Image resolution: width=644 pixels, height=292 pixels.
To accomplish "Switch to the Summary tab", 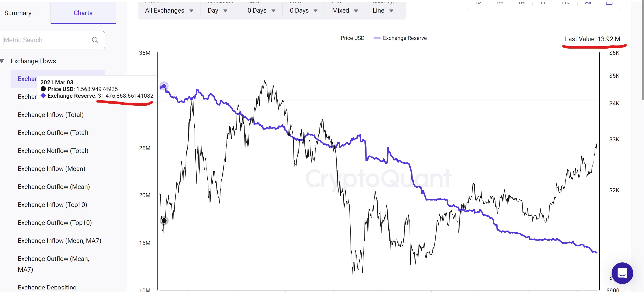I will pos(18,13).
